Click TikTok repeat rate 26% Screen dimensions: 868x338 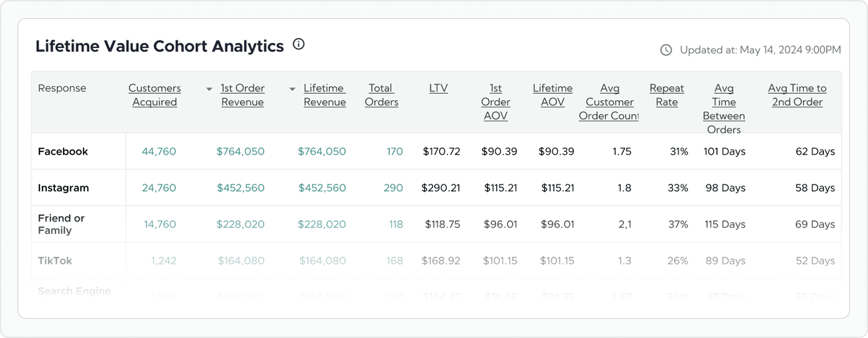pyautogui.click(x=678, y=261)
